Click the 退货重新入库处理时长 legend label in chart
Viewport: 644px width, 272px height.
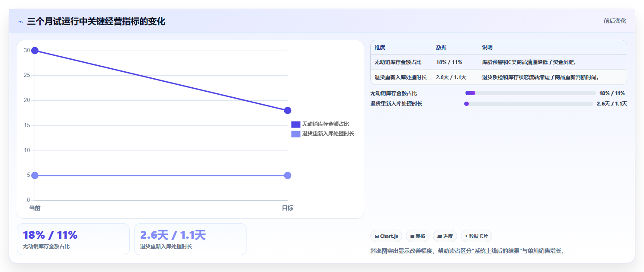tap(328, 134)
